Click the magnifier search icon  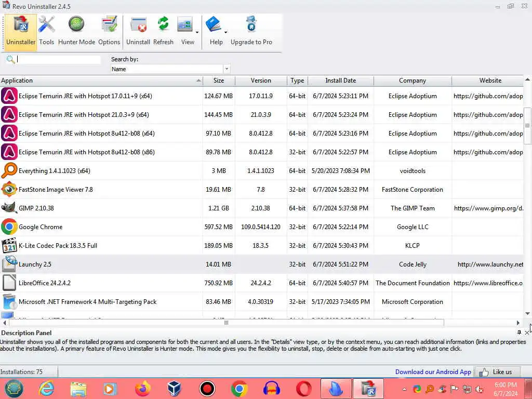click(10, 59)
